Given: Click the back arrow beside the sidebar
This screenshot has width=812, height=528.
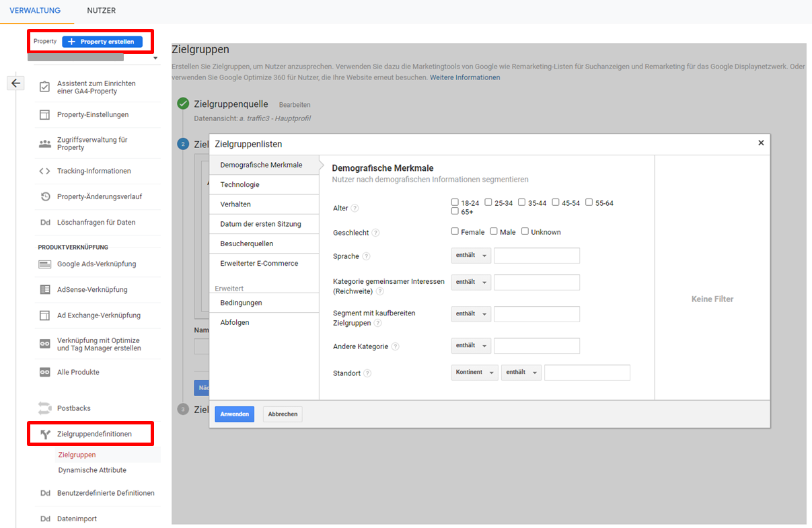Looking at the screenshot, I should pyautogui.click(x=15, y=82).
